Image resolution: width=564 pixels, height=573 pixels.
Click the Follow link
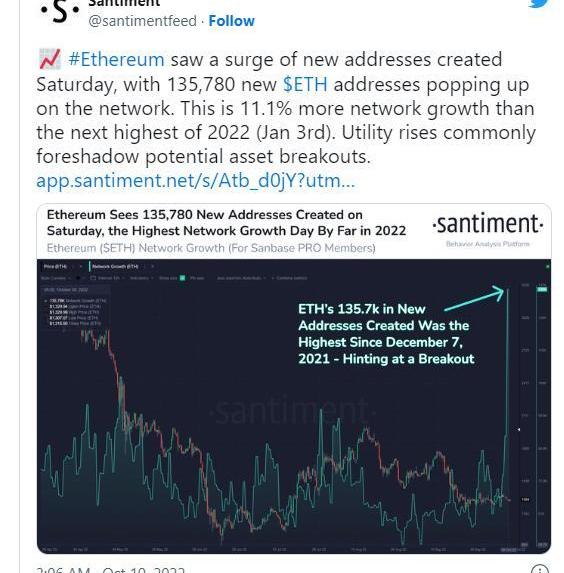[x=231, y=21]
